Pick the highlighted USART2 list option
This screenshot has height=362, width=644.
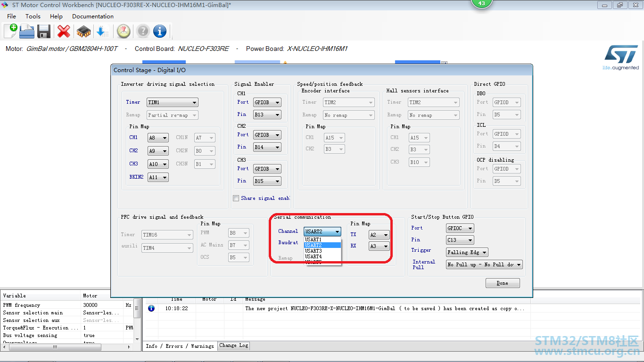322,245
